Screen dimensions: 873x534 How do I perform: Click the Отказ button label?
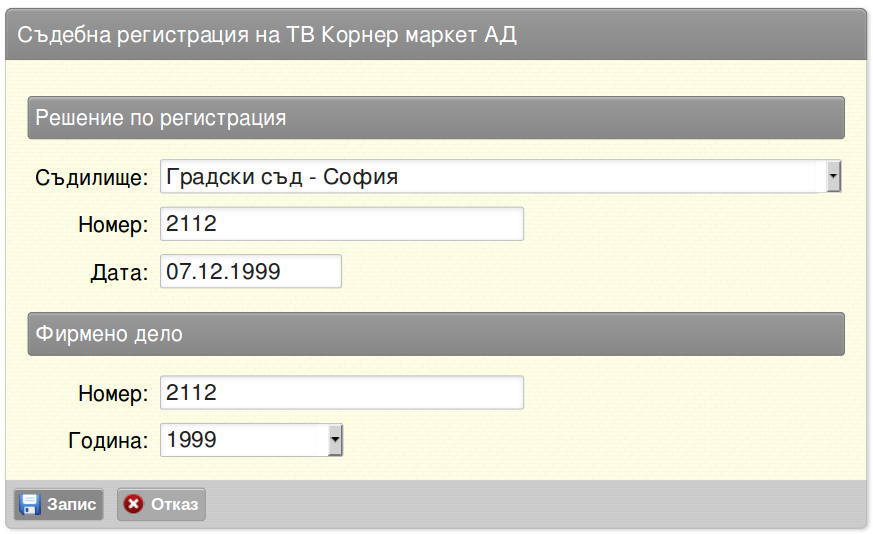click(x=174, y=504)
